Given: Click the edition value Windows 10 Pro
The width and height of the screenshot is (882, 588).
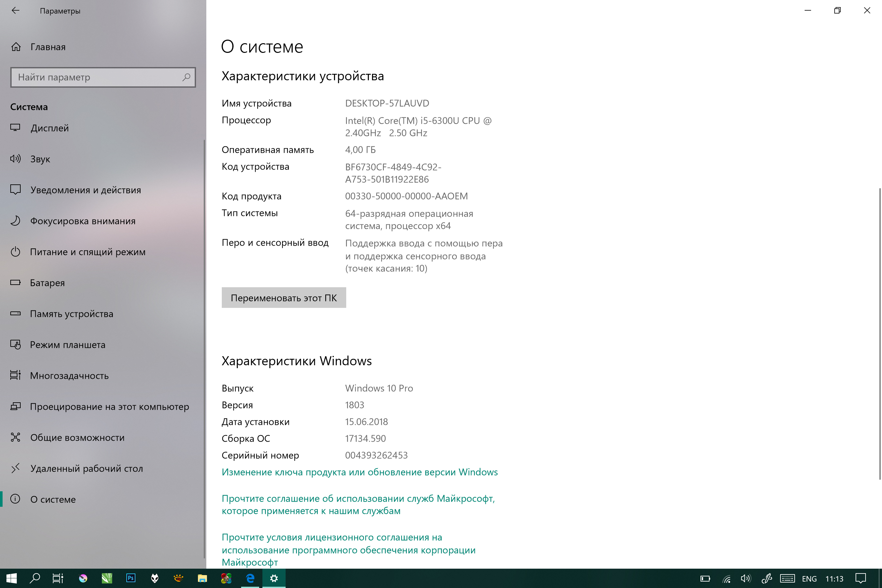Looking at the screenshot, I should click(x=379, y=388).
